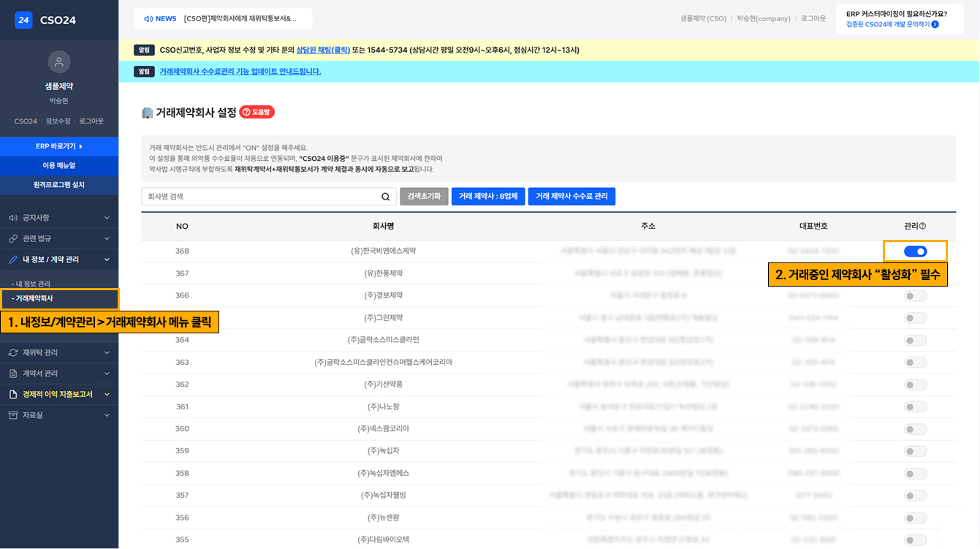Viewport: 980px width, 549px height.
Task: Click the 내 정보 / 계약 관리 pencil icon
Action: pyautogui.click(x=12, y=260)
